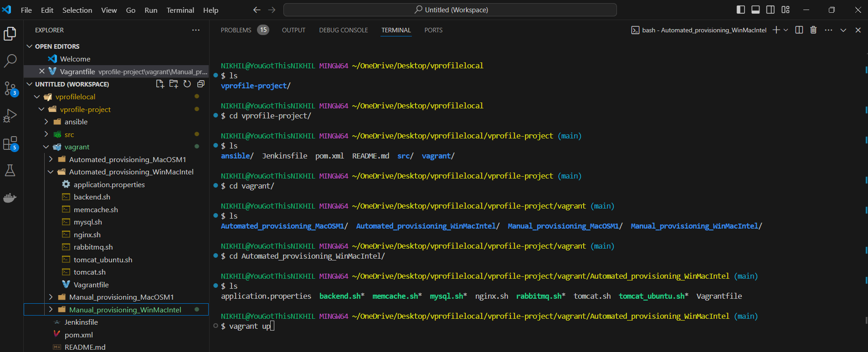Open Run and Debug view

10,116
